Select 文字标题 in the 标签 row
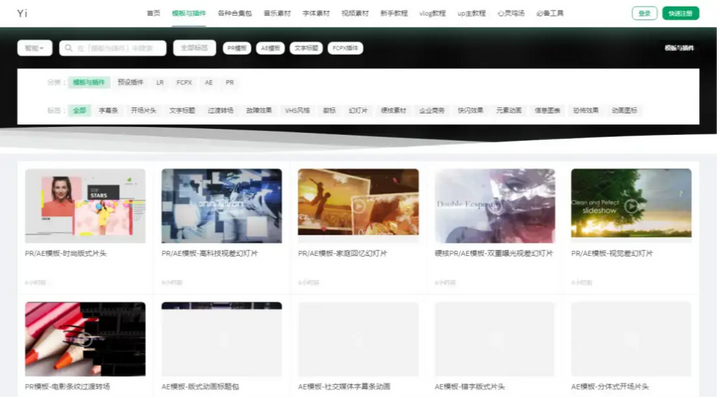 click(x=182, y=111)
